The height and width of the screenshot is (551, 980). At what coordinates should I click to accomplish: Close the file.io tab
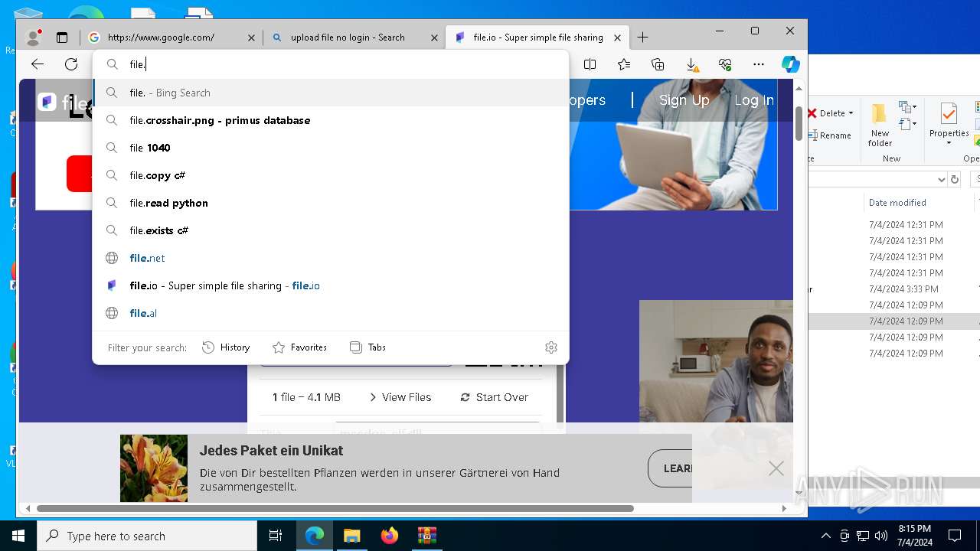coord(618,37)
